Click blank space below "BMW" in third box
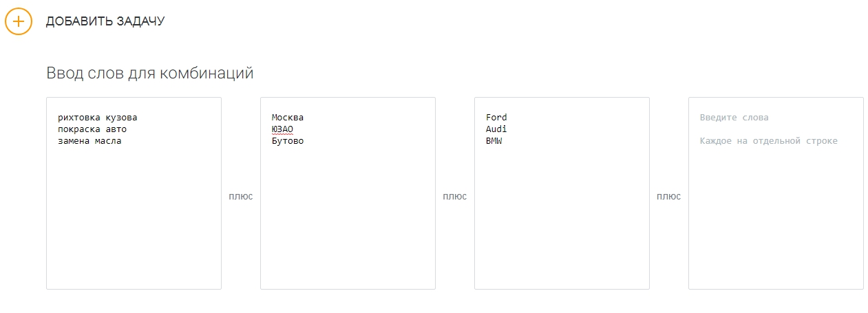Viewport: 868px width, 313px height. click(x=562, y=220)
